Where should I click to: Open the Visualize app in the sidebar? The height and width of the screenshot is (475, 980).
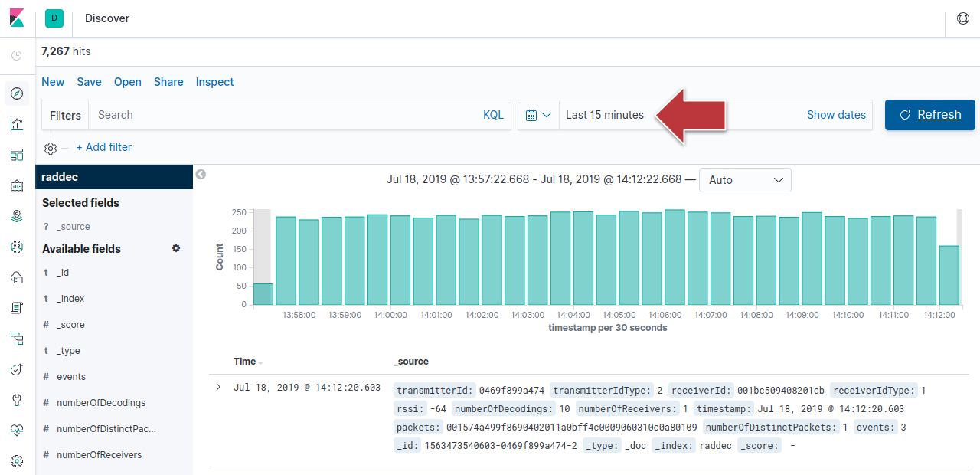tap(17, 124)
